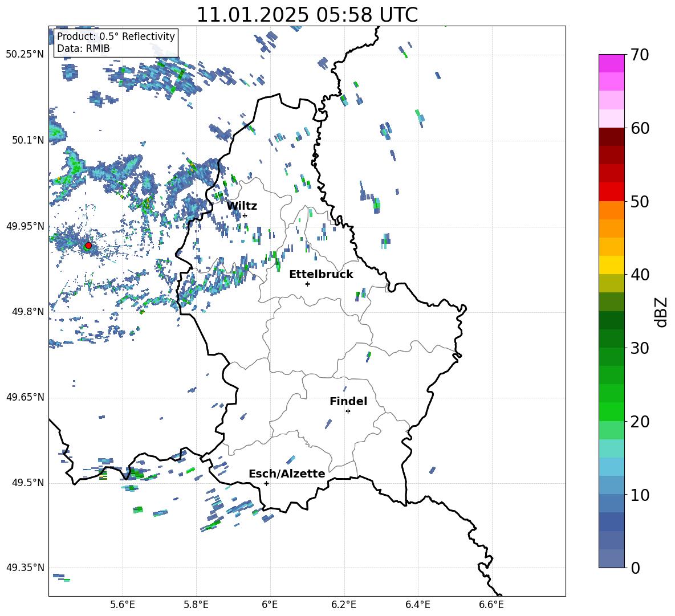Click the Wiltz city label
675x616 pixels.
click(x=242, y=206)
